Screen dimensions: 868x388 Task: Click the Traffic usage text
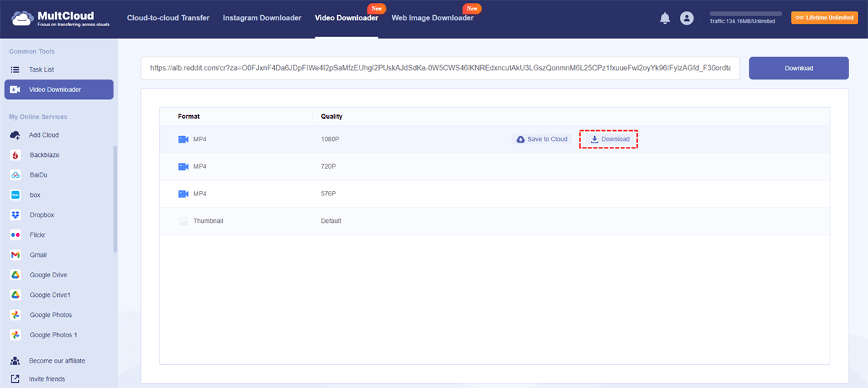click(x=742, y=22)
